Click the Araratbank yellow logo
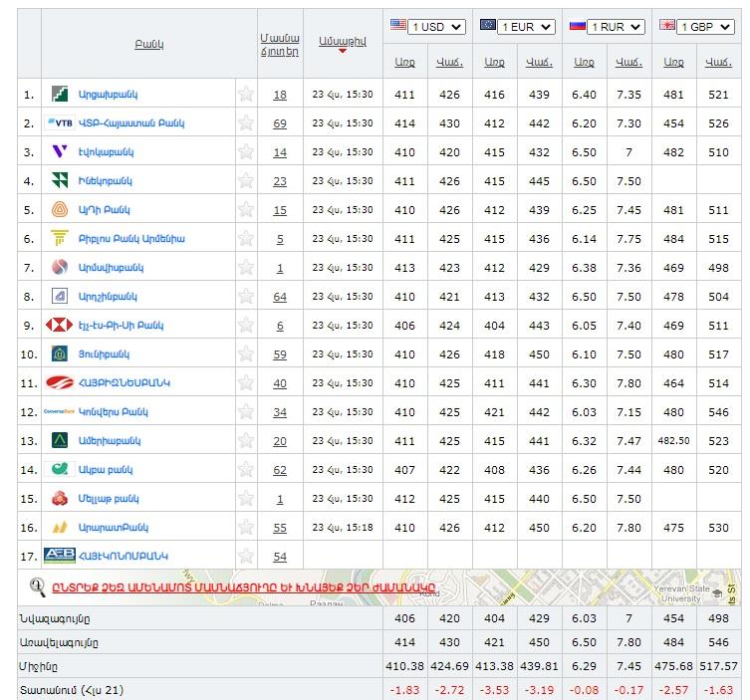 (x=60, y=527)
